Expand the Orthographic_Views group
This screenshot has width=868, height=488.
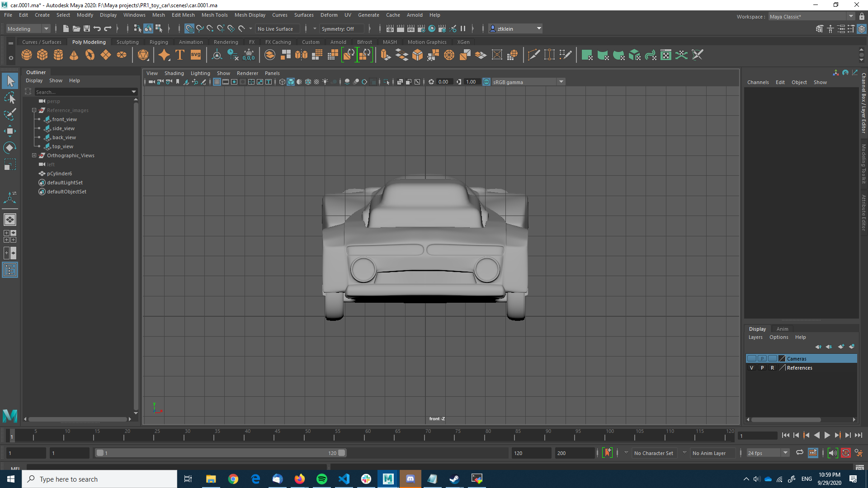[34, 155]
